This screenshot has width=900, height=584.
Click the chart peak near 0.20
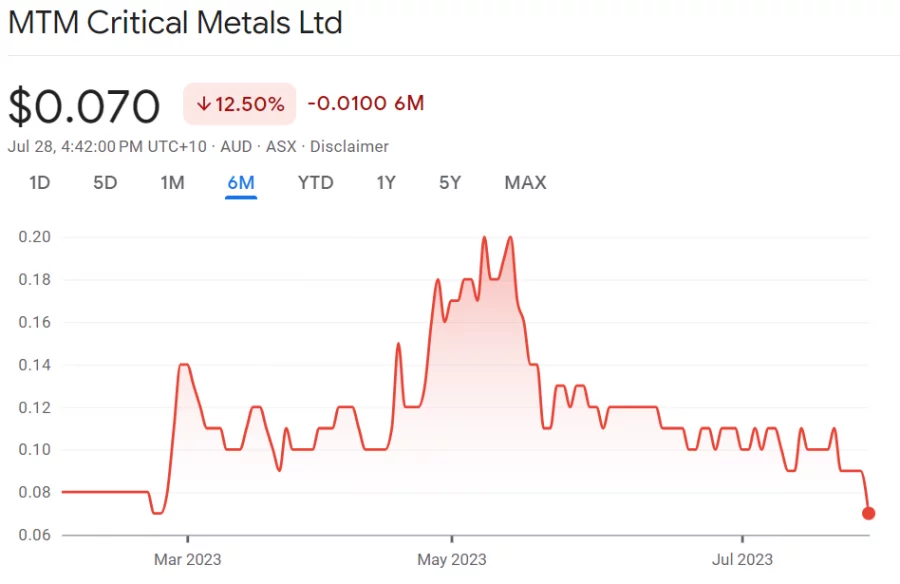[x=484, y=237]
